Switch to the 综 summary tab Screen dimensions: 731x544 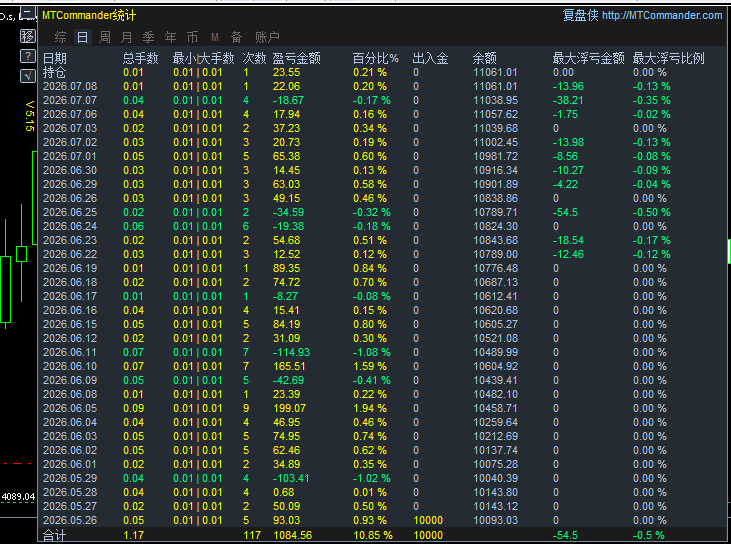click(61, 37)
